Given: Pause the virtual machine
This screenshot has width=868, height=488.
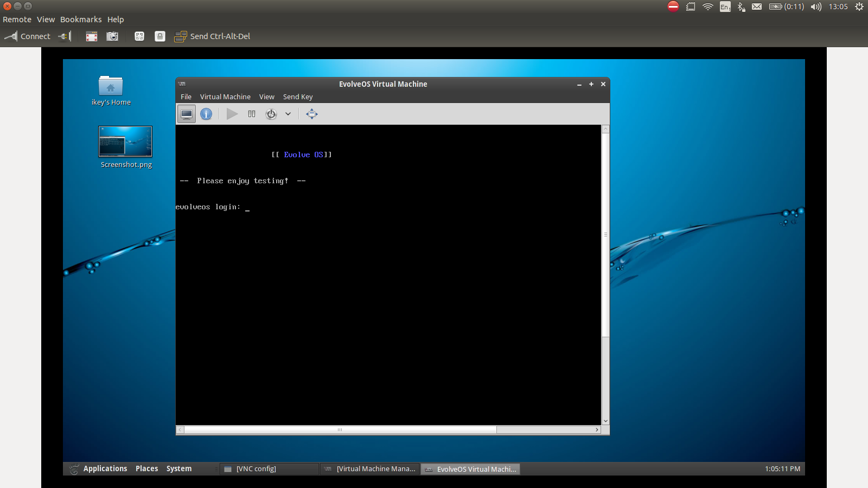Looking at the screenshot, I should (x=252, y=114).
